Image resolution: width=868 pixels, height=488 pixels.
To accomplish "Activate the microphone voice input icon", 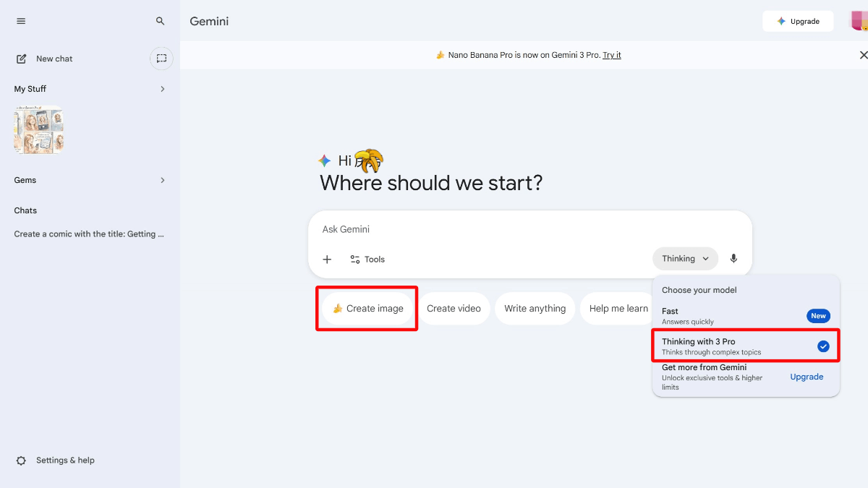I will pyautogui.click(x=733, y=258).
